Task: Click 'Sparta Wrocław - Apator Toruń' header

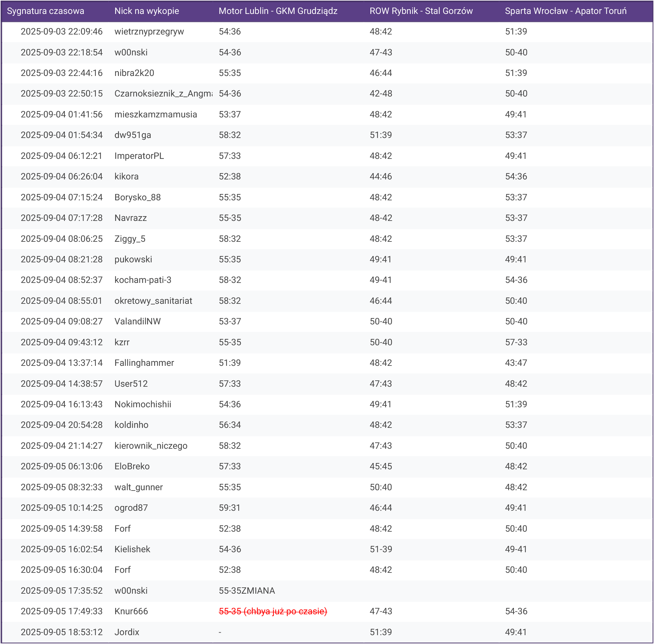Action: [565, 11]
